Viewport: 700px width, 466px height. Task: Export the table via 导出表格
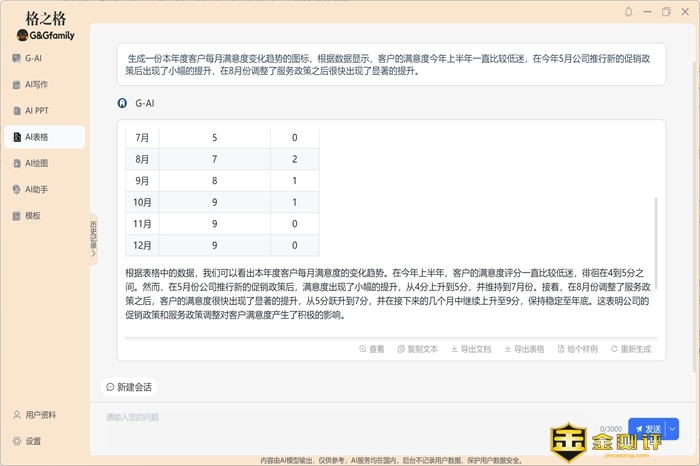[x=525, y=349]
